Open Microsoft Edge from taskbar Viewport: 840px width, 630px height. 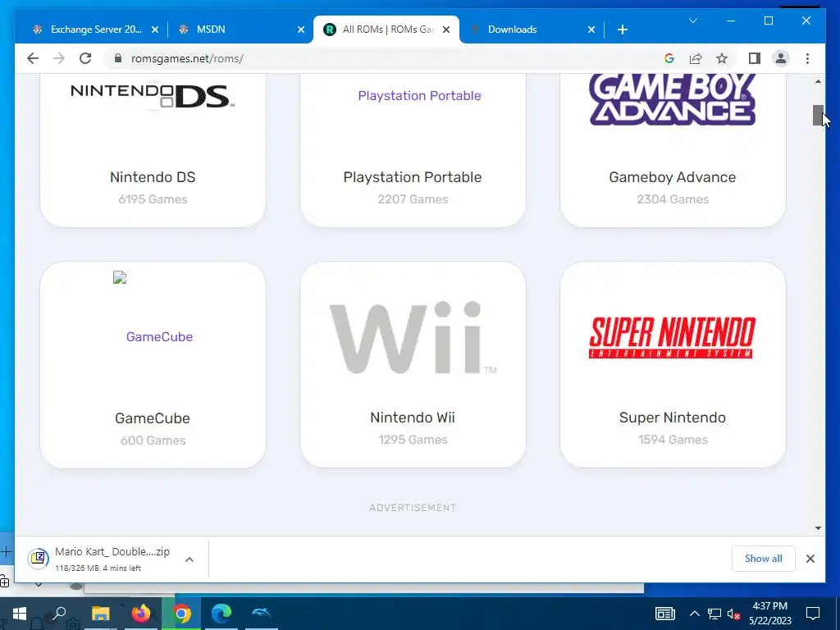221,614
